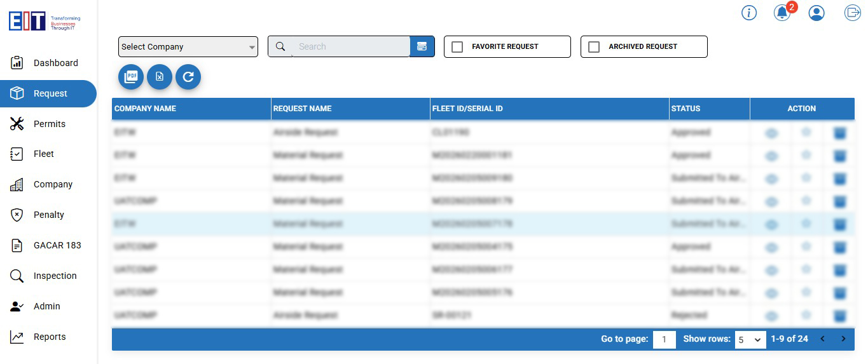This screenshot has width=868, height=364.
Task: Open the notifications bell with badge 2
Action: click(x=782, y=13)
